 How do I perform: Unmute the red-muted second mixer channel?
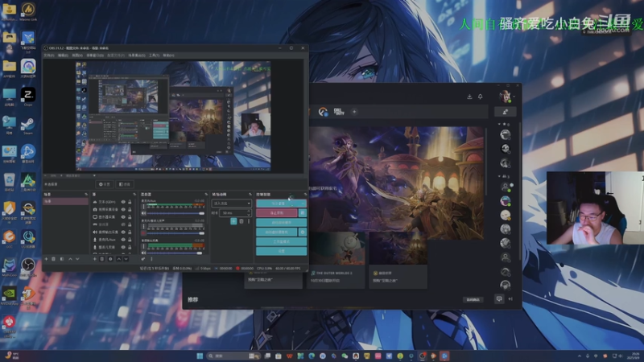(143, 233)
